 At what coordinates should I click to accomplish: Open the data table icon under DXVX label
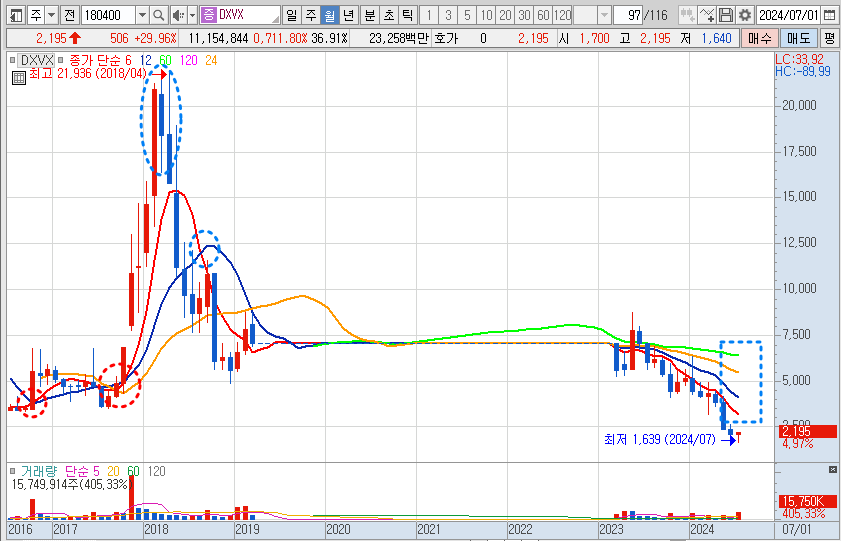coord(19,78)
